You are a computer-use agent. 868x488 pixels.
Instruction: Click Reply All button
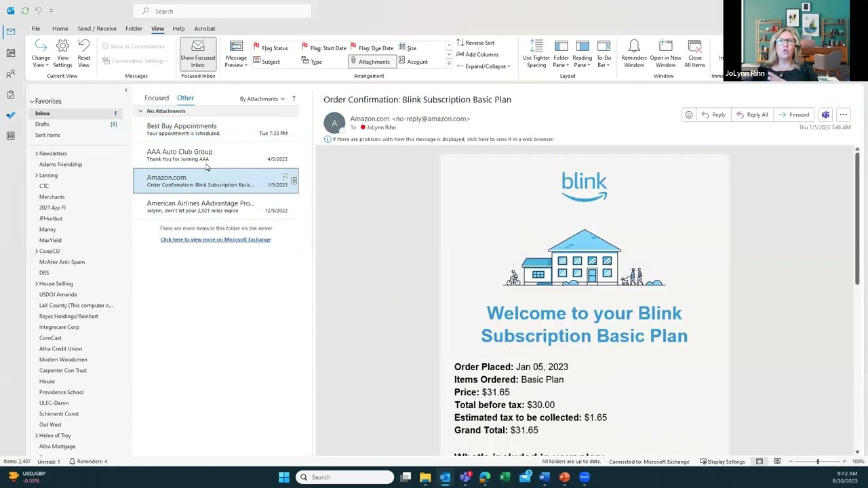tap(752, 115)
